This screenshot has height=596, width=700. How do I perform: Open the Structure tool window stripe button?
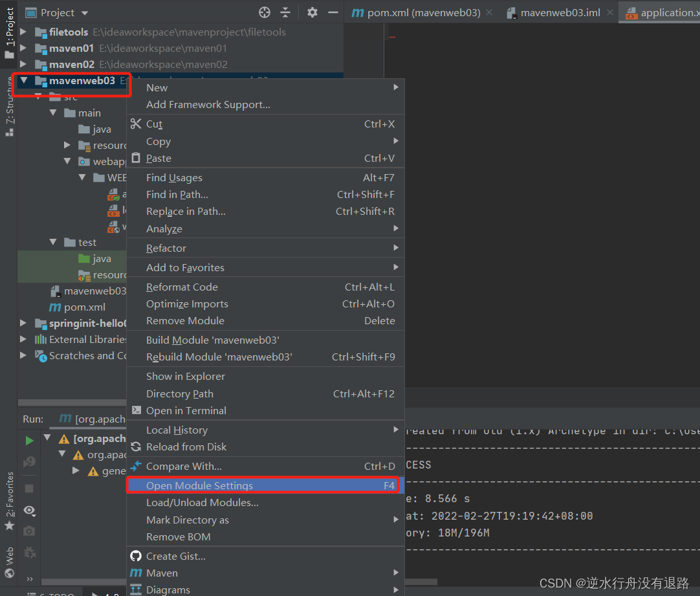tap(9, 106)
